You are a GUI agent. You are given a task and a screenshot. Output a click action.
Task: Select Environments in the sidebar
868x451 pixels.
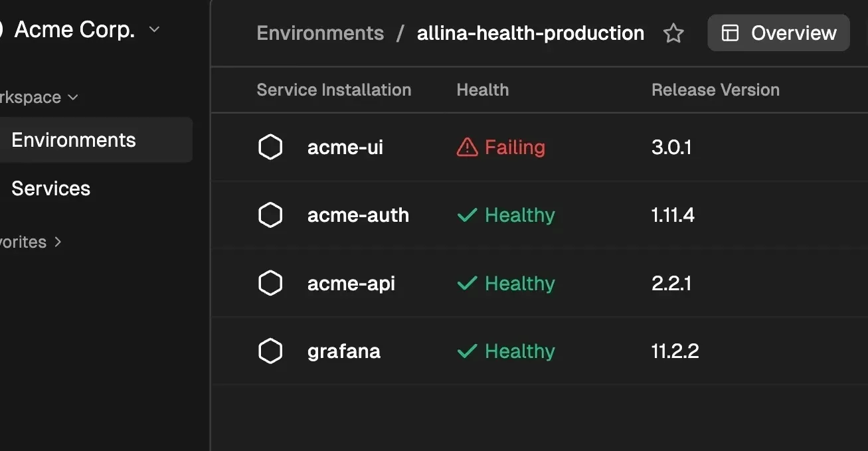[74, 140]
